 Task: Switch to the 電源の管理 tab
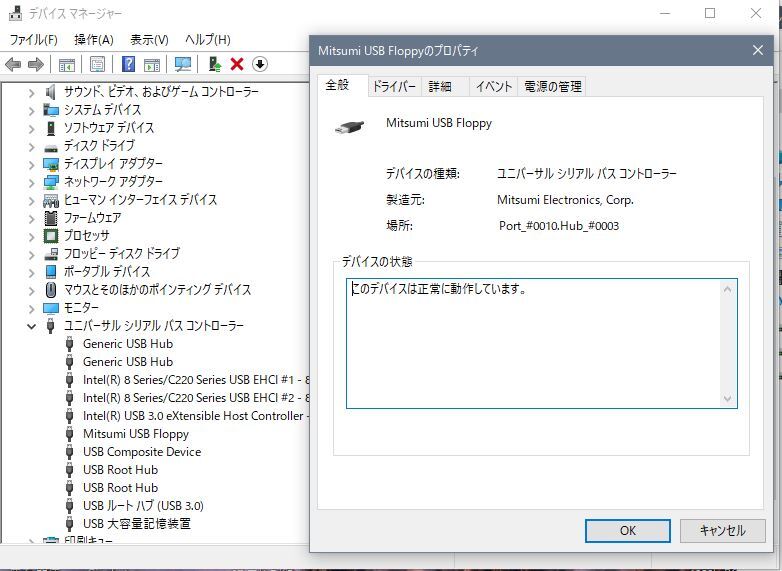pyautogui.click(x=553, y=87)
